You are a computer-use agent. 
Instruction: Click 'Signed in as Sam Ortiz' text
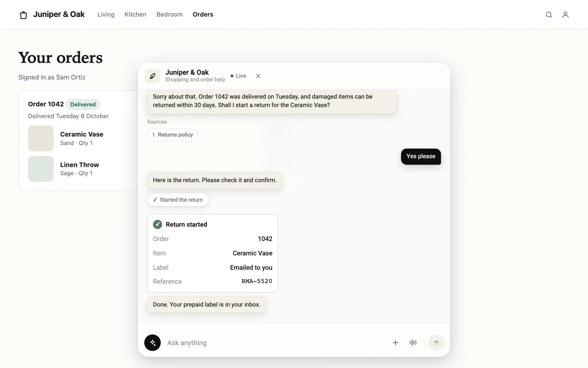click(52, 77)
